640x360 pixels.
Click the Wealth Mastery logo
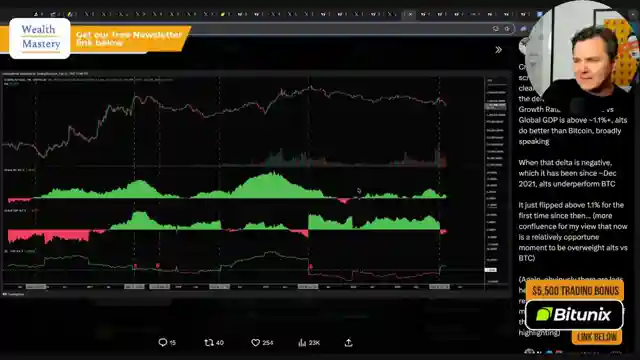[x=40, y=38]
